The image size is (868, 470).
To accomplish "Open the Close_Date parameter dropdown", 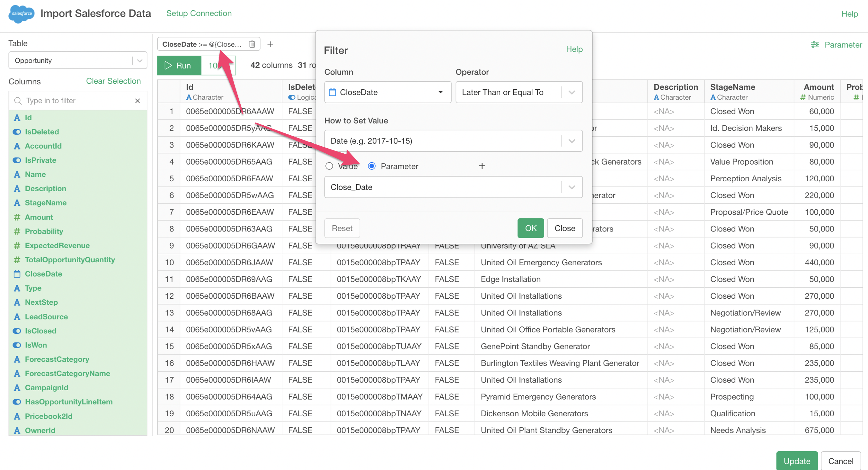I will pos(571,187).
